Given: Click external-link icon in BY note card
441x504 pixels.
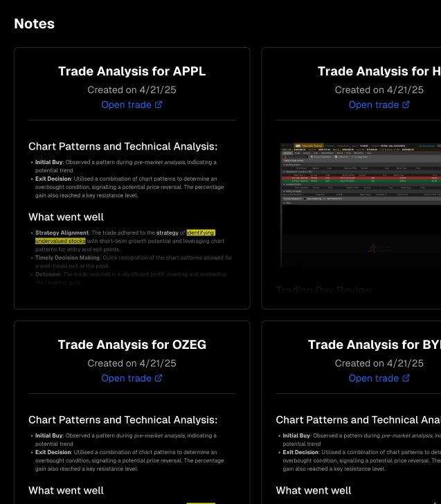Looking at the screenshot, I should (x=406, y=378).
